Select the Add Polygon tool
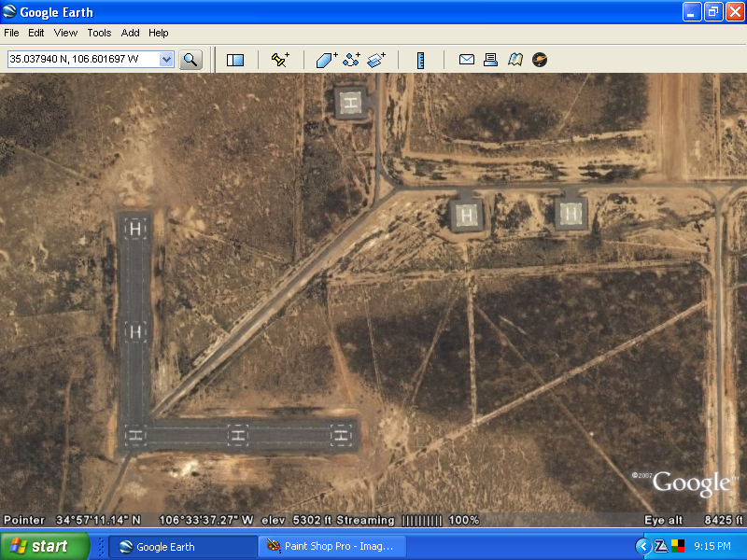 (327, 60)
